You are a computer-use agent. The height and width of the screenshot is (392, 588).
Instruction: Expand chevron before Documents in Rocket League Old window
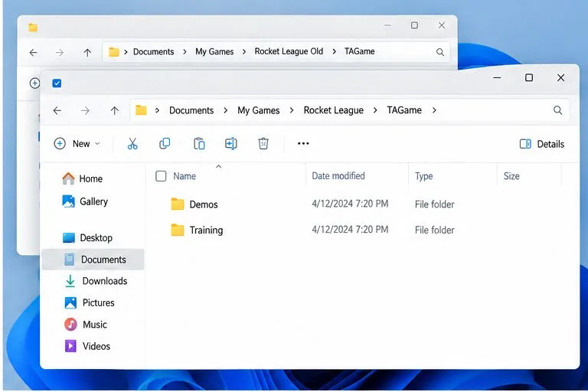click(126, 52)
